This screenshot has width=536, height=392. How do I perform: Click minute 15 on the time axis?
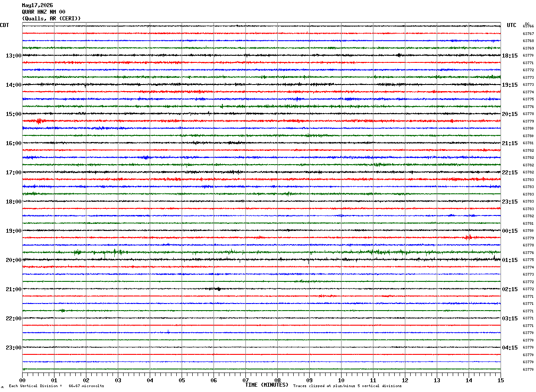coord(501,380)
